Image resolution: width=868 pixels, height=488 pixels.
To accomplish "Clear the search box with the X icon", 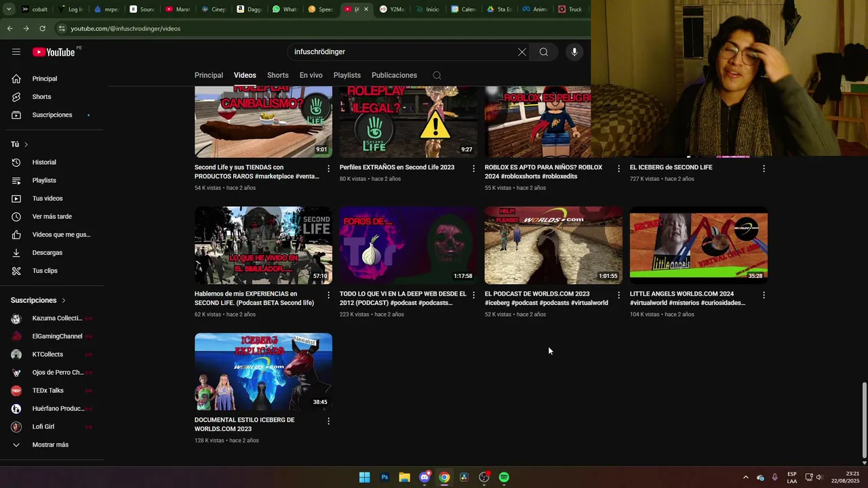I will pyautogui.click(x=522, y=52).
